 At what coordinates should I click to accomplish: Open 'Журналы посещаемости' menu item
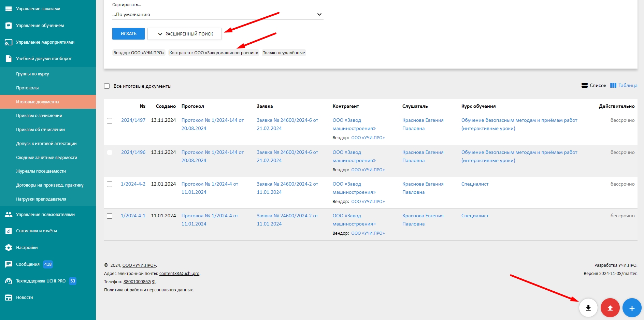point(48,171)
